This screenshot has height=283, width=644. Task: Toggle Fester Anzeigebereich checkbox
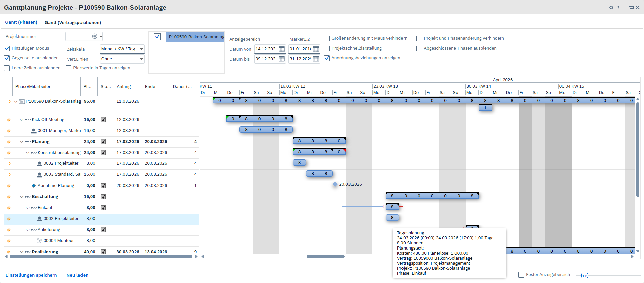tap(521, 275)
